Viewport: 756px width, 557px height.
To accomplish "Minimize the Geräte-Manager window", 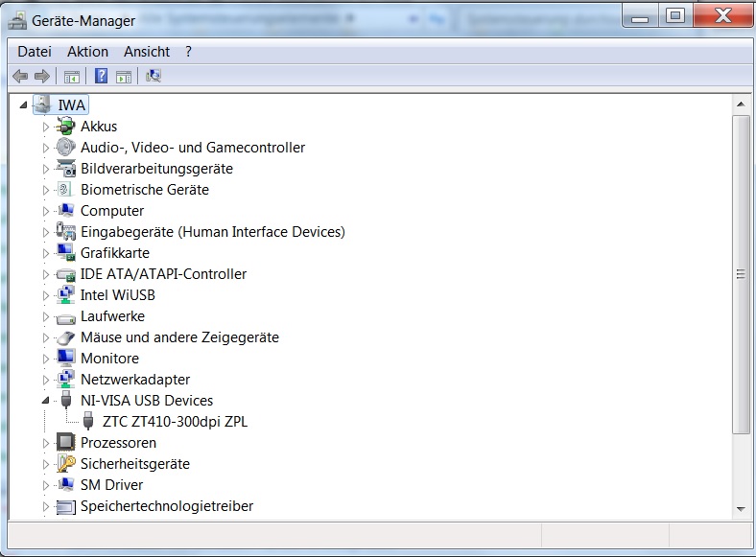I will (640, 16).
